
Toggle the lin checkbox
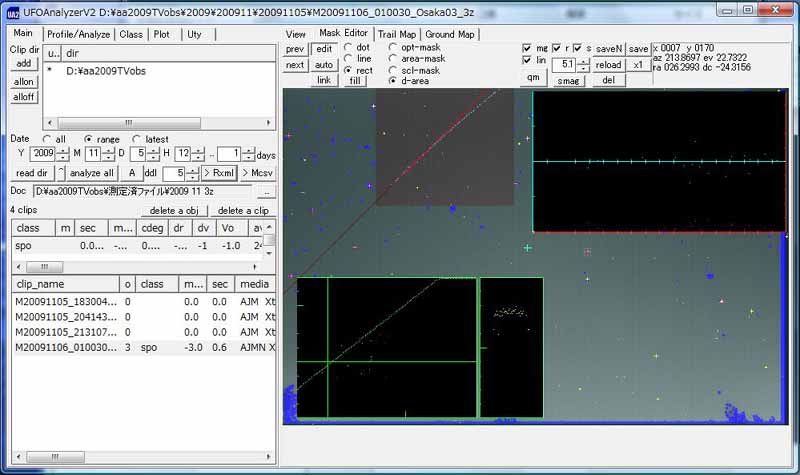[x=527, y=60]
